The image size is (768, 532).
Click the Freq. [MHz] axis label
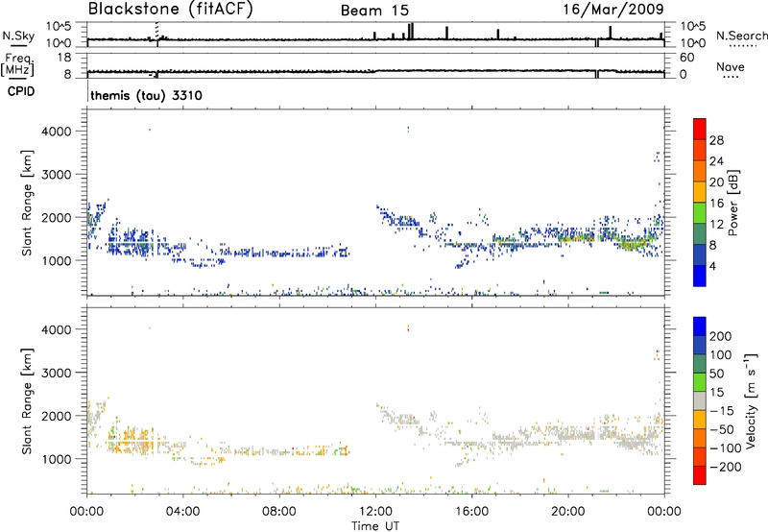pyautogui.click(x=17, y=64)
